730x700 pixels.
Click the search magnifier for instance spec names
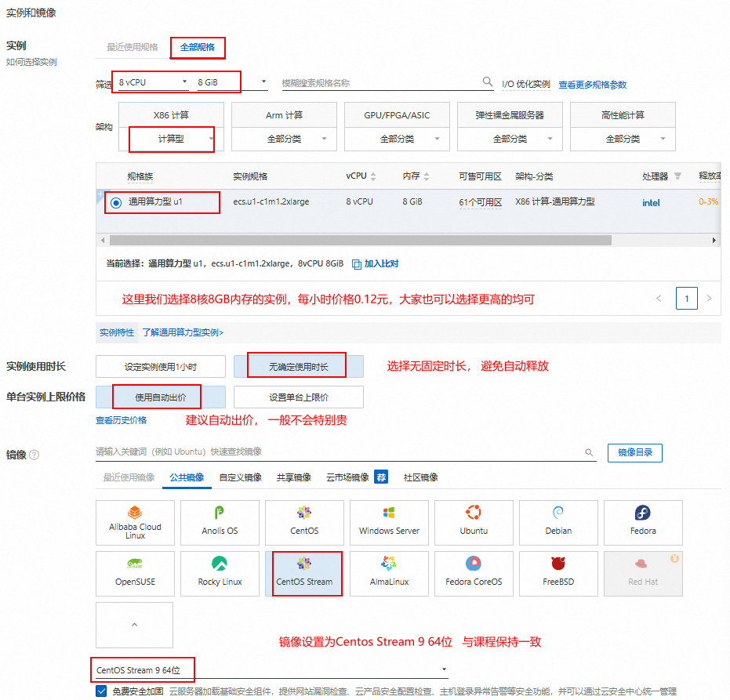point(488,82)
